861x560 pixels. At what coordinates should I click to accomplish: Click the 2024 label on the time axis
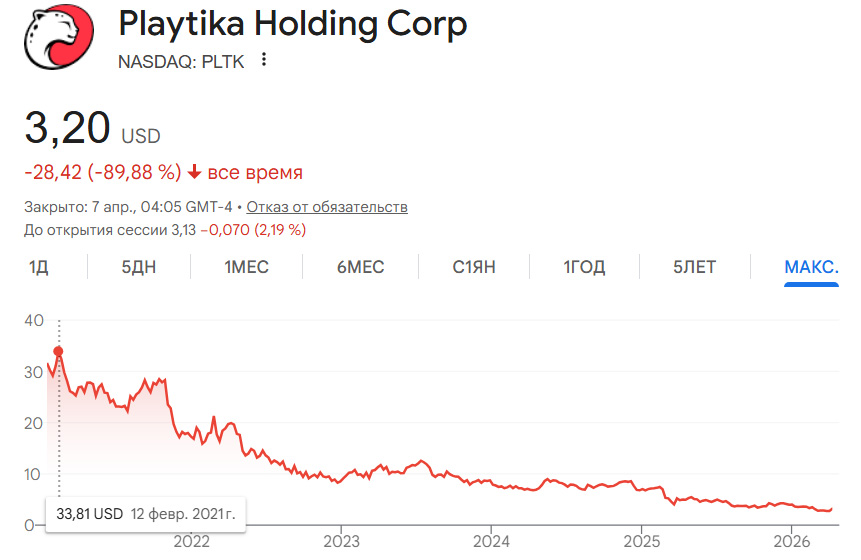(491, 543)
